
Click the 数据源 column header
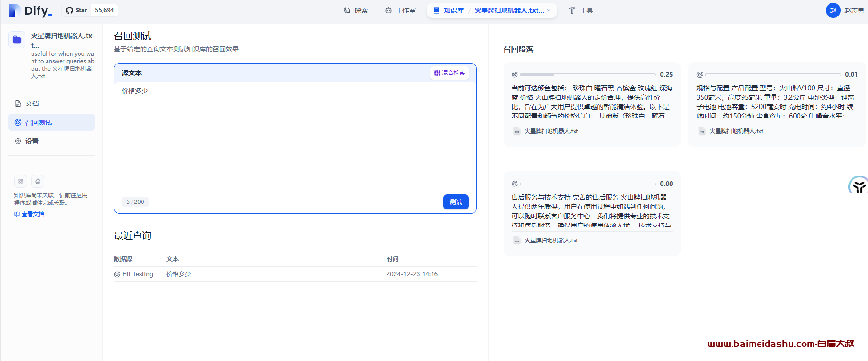point(123,259)
